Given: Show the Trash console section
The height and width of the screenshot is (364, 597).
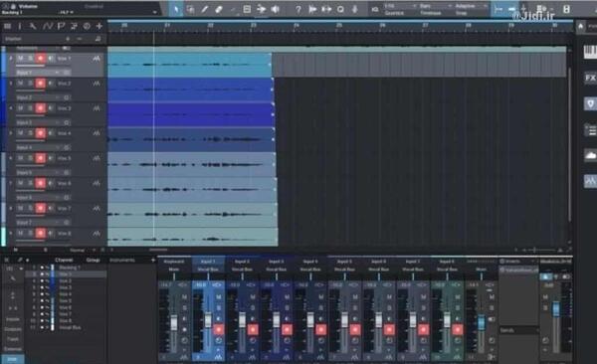Looking at the screenshot, I should 13,339.
